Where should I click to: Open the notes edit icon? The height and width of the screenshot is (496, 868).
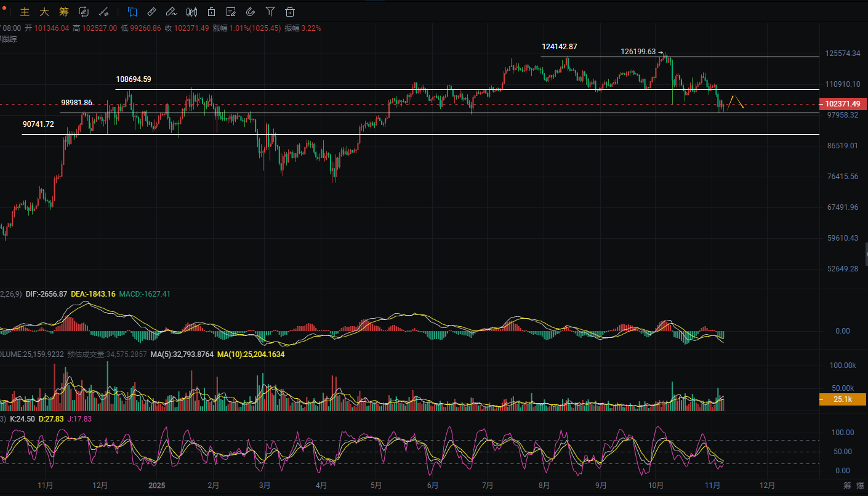[231, 12]
